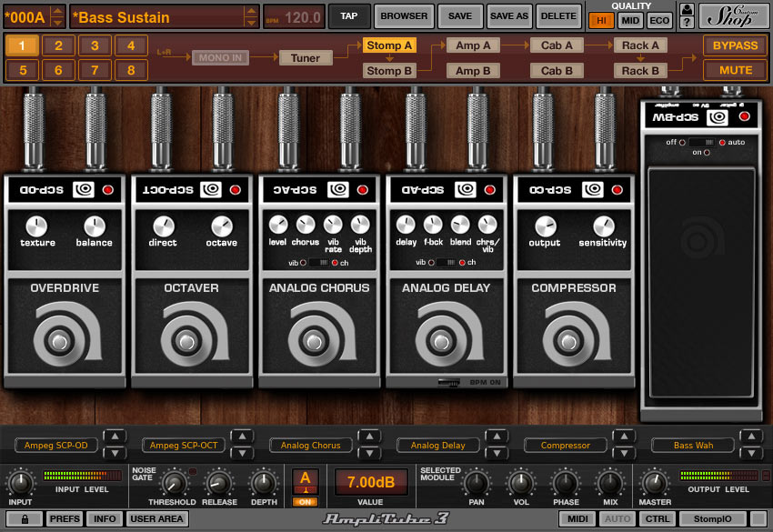The width and height of the screenshot is (773, 532).
Task: Set quality to ECO
Action: click(659, 20)
